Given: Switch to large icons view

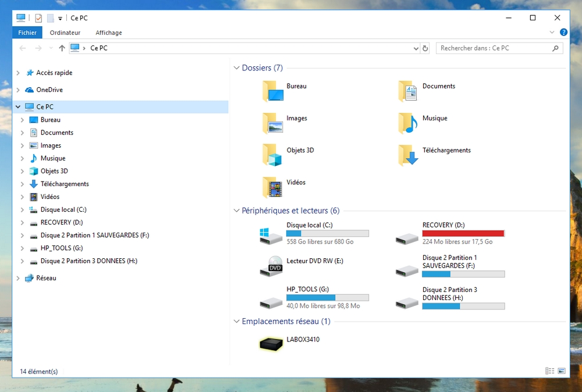Looking at the screenshot, I should 562,371.
